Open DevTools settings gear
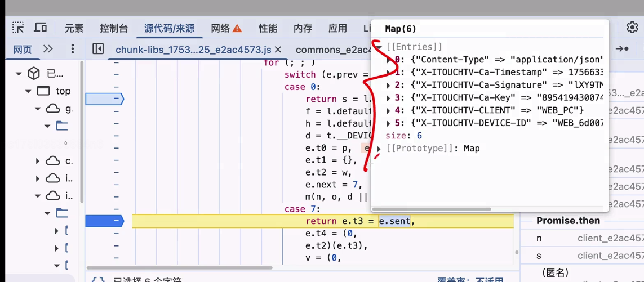Screen dimensions: 644x282 [632, 28]
